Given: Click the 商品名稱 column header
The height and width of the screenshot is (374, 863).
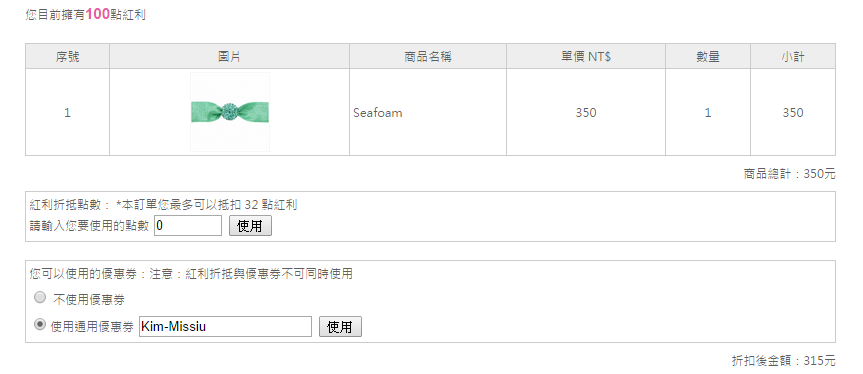Looking at the screenshot, I should pyautogui.click(x=428, y=56).
